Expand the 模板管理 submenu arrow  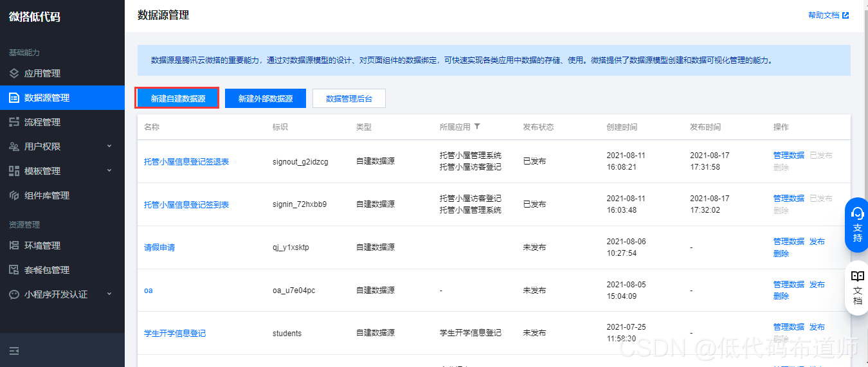(x=109, y=171)
